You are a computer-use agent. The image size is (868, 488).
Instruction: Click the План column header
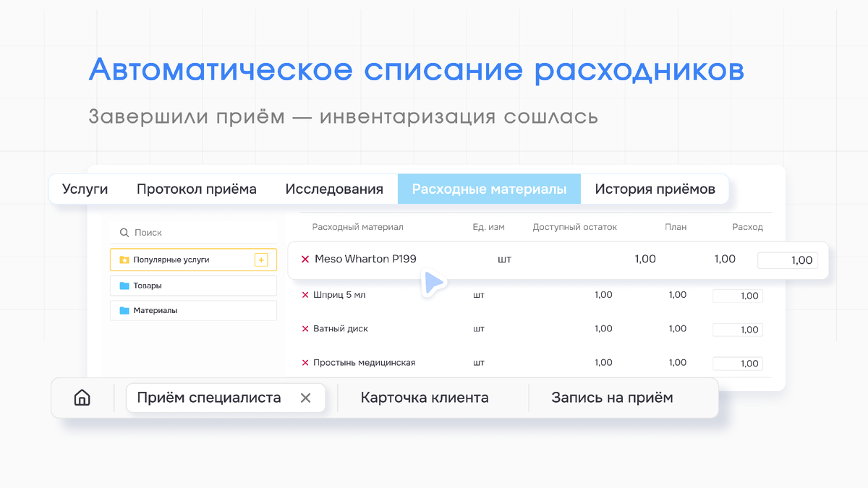pyautogui.click(x=676, y=227)
